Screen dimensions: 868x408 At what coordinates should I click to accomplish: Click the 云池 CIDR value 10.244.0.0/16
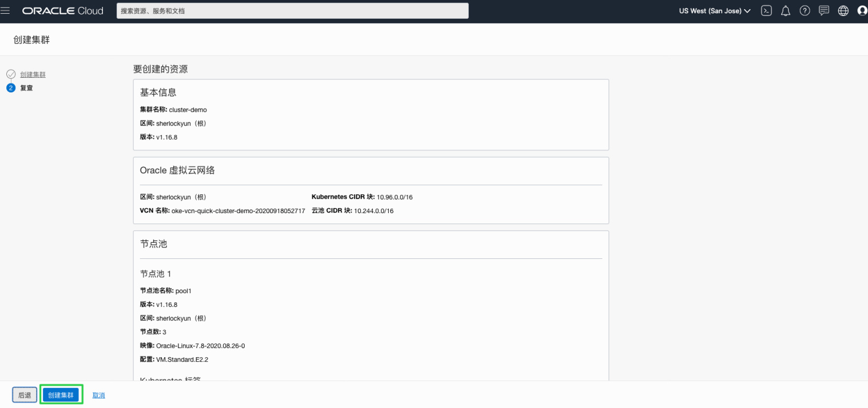pyautogui.click(x=374, y=211)
